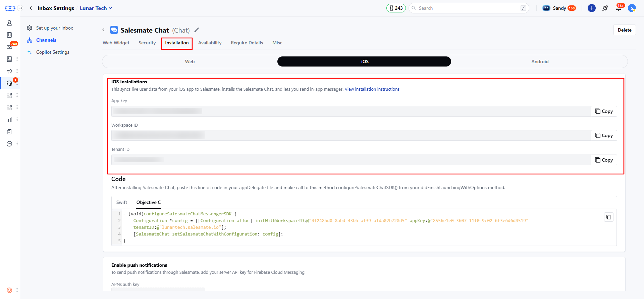Copy the code snippet using the copy icon
This screenshot has height=299, width=644.
pyautogui.click(x=609, y=217)
